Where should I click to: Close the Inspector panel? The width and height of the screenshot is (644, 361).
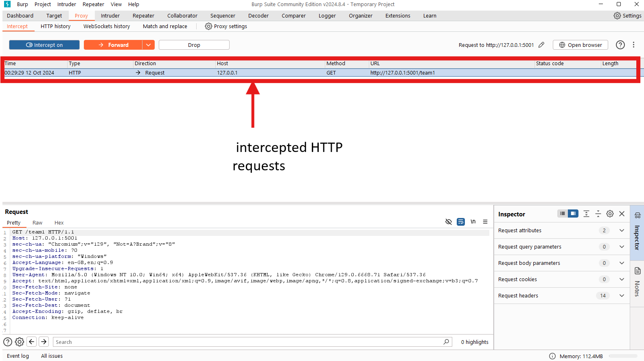pos(622,214)
